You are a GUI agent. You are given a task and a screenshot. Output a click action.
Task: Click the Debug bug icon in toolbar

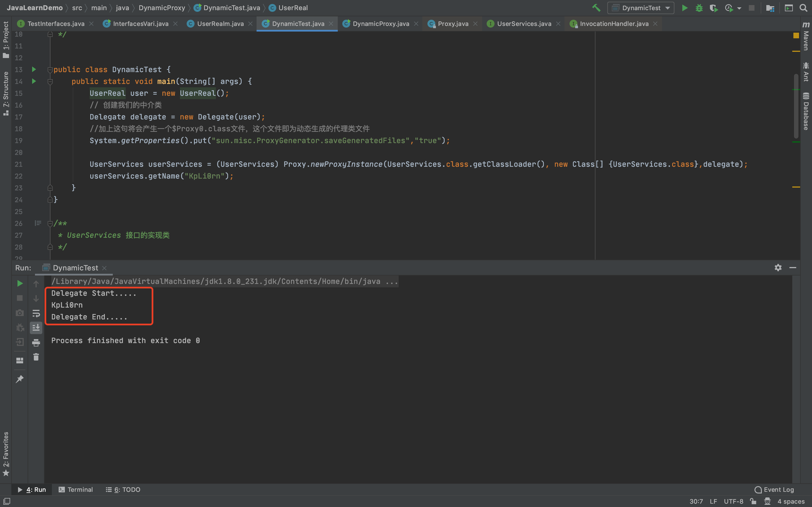(x=699, y=8)
